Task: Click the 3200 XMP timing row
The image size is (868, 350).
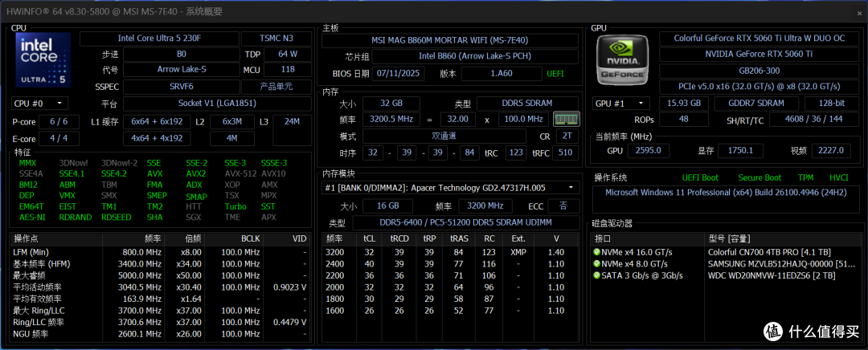Action: (451, 252)
